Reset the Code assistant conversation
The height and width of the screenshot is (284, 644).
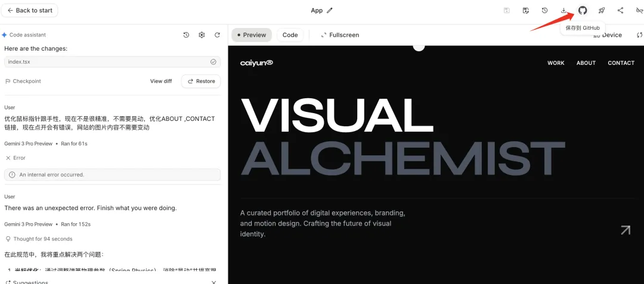217,35
